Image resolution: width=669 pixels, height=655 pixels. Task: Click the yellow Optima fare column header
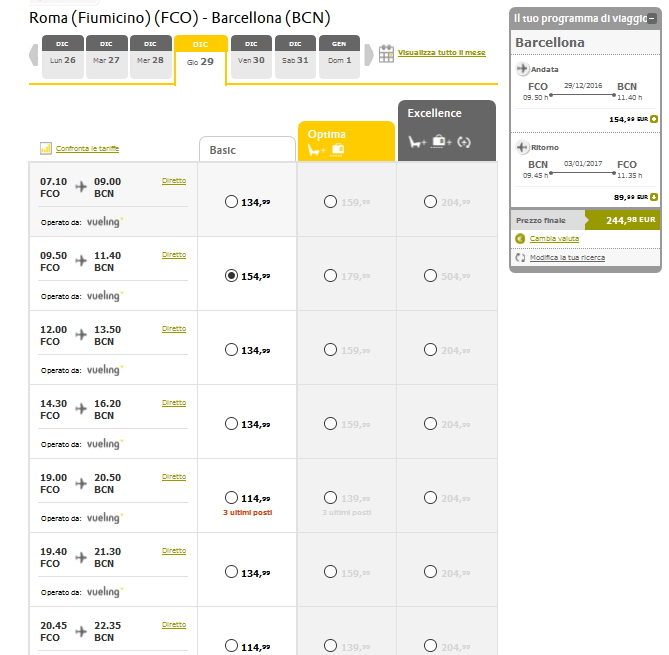point(346,141)
